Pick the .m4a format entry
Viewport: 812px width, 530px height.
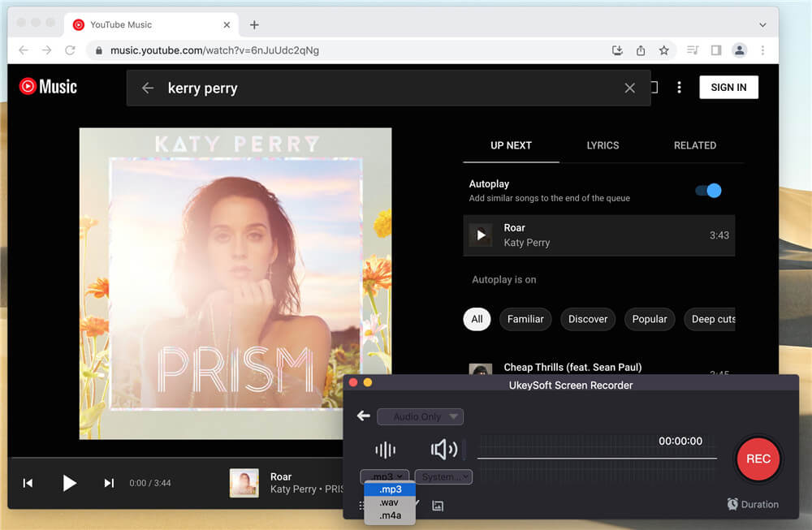(x=390, y=515)
